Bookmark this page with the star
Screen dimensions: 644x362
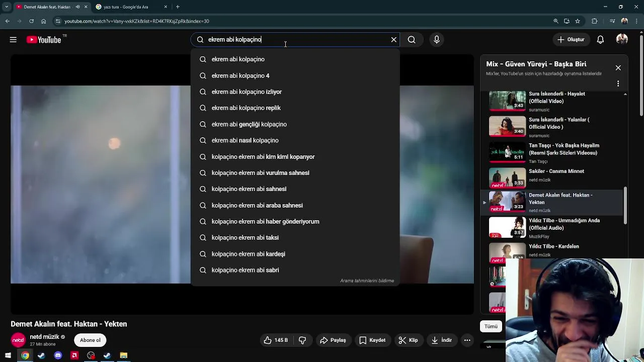pos(578,21)
